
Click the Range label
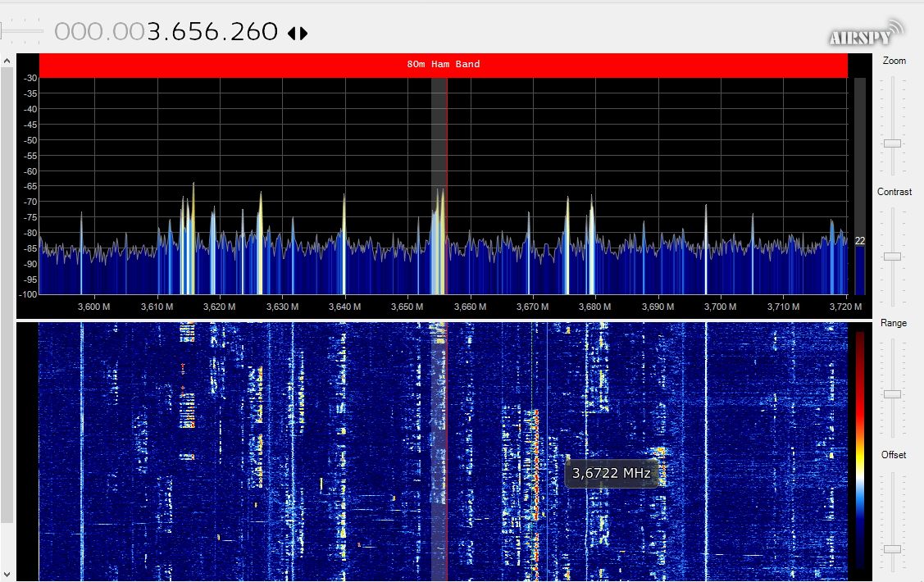pyautogui.click(x=894, y=324)
